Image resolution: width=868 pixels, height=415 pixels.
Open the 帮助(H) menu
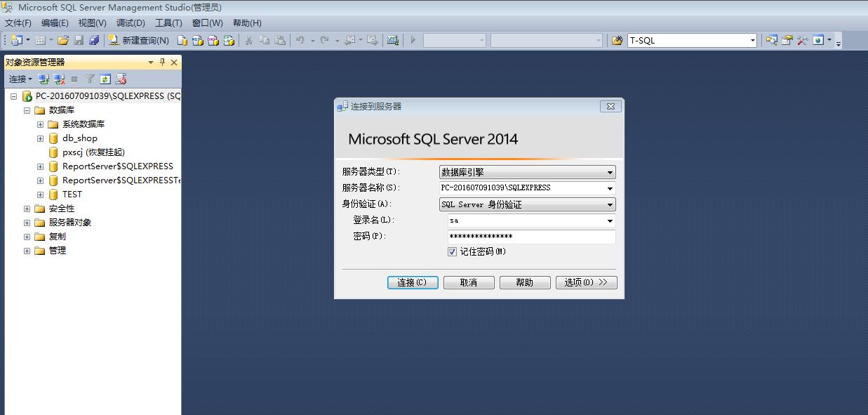pos(247,23)
